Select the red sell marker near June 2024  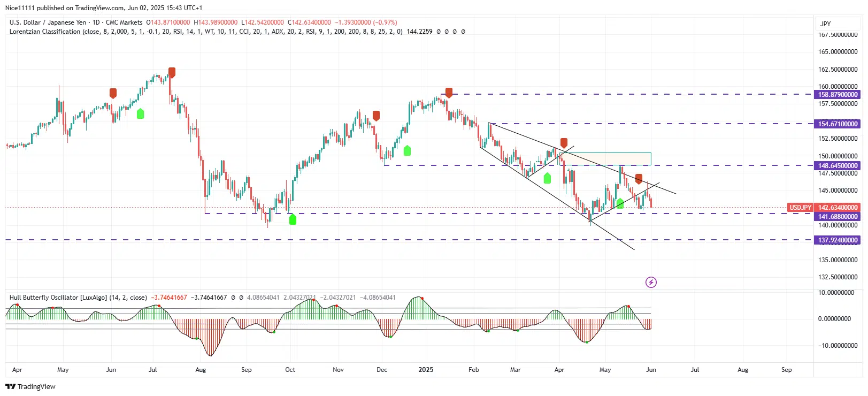[113, 93]
